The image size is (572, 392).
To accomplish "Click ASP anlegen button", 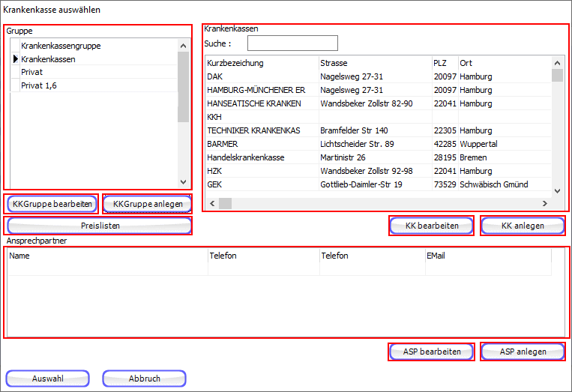I will coord(523,352).
